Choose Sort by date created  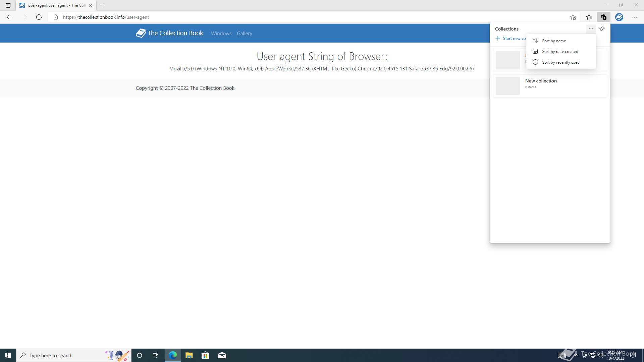pos(561,52)
